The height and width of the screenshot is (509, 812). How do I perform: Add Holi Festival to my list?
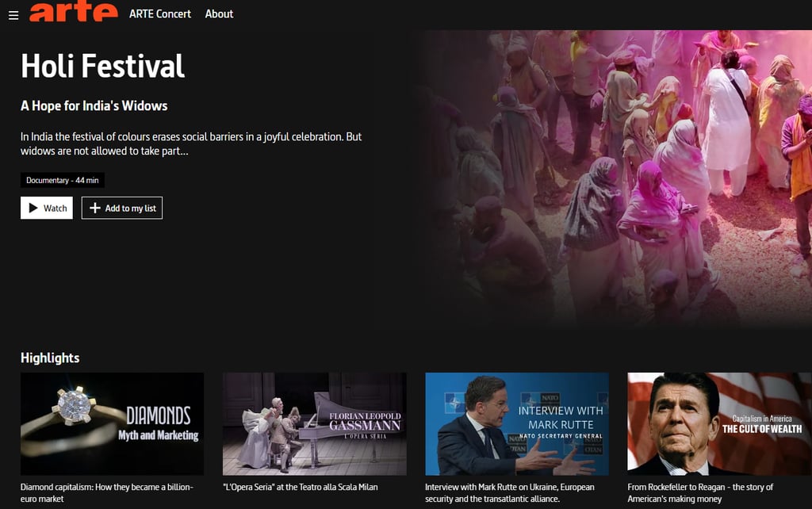[x=121, y=208]
